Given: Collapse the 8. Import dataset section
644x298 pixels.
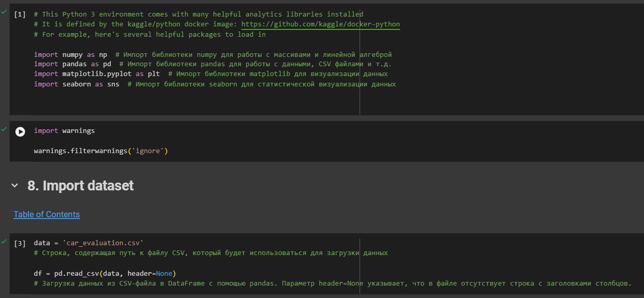Looking at the screenshot, I should tap(15, 186).
